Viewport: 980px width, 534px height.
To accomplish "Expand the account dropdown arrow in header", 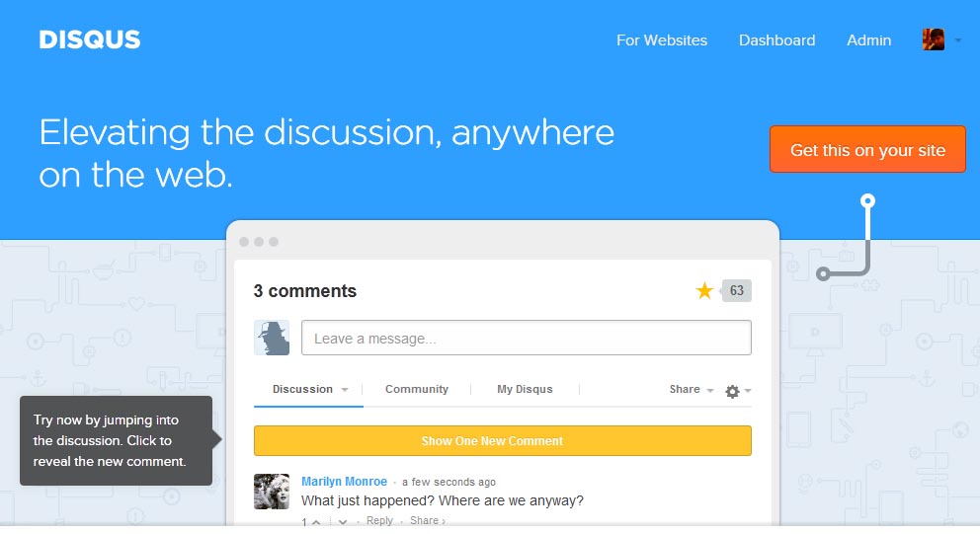I will [x=957, y=41].
